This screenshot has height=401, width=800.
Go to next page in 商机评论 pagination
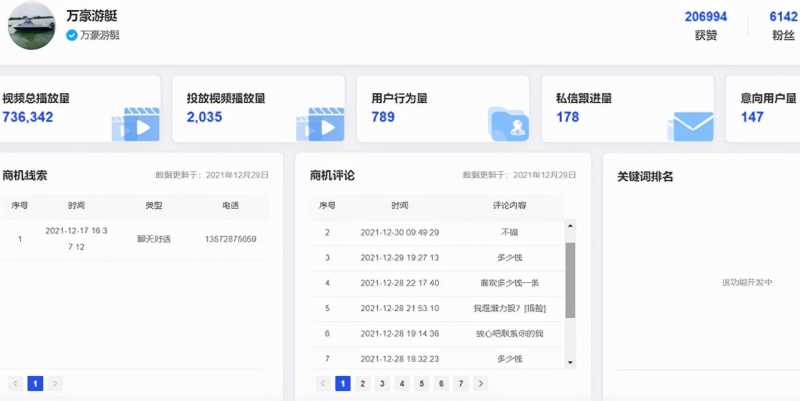(x=480, y=384)
